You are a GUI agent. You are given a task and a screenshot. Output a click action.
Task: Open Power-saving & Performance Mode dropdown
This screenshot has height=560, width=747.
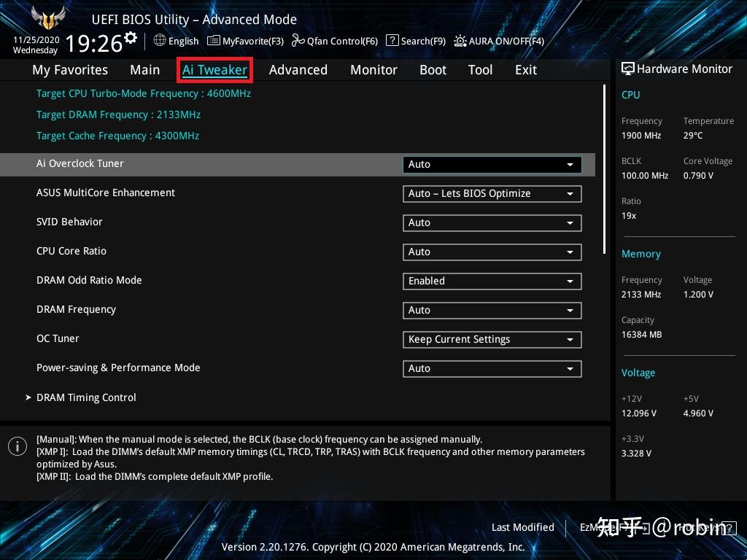492,368
